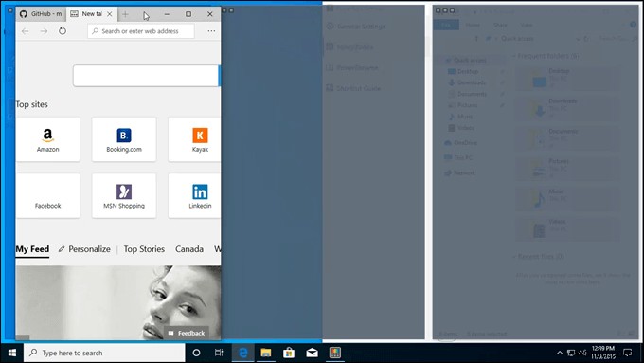Click Quick access address path in File Explorer
The image size is (644, 363).
pos(517,39)
